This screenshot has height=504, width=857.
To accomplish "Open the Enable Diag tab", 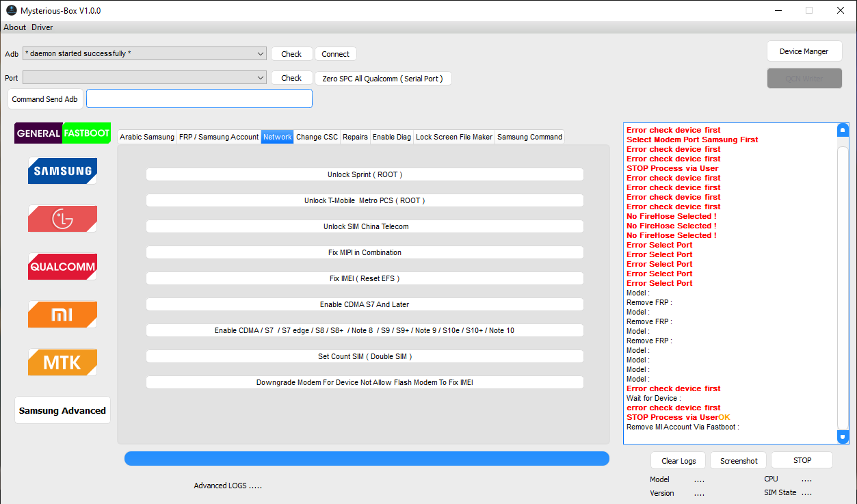I will click(x=392, y=137).
